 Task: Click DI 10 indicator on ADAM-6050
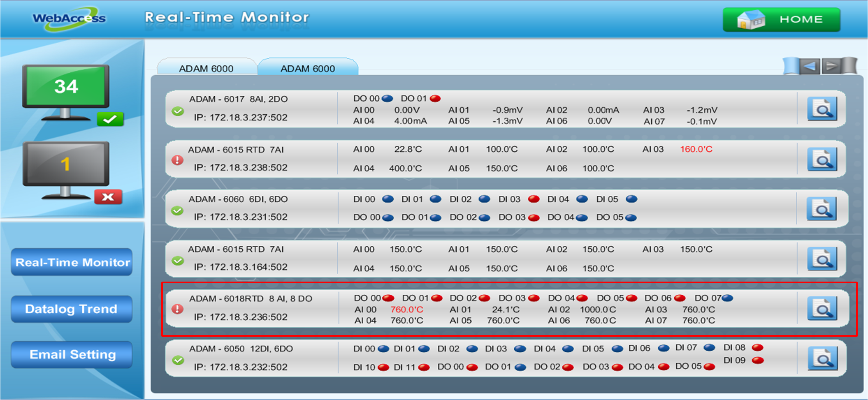(383, 367)
